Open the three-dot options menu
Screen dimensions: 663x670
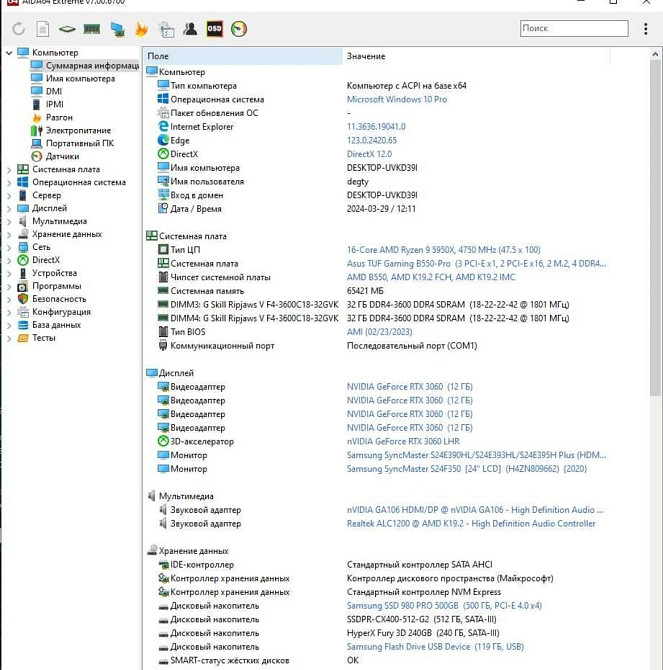pos(645,30)
